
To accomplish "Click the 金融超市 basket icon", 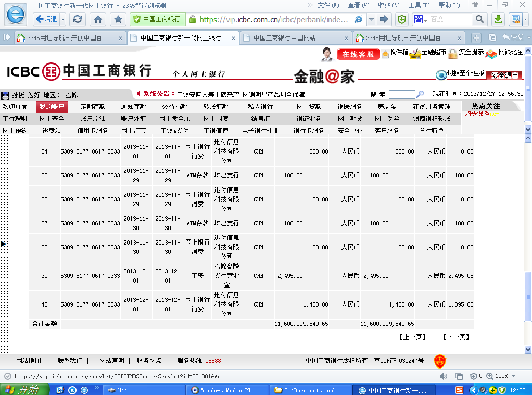I will click(414, 54).
